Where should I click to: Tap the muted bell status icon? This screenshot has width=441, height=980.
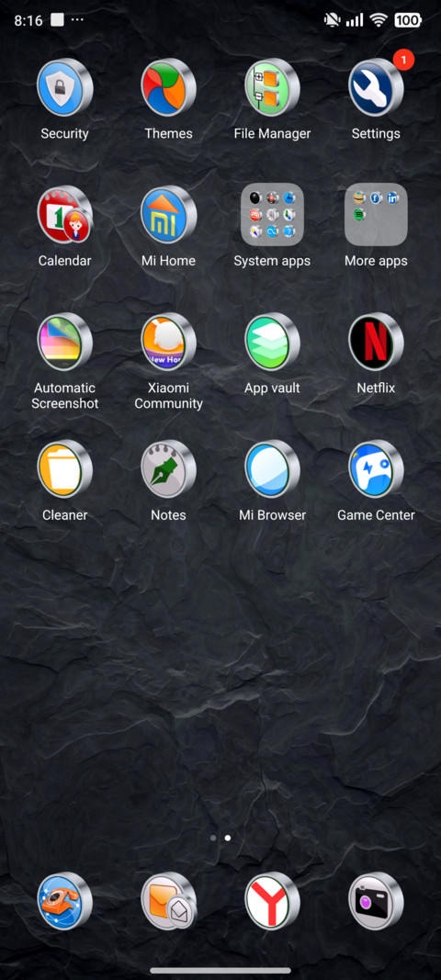333,20
